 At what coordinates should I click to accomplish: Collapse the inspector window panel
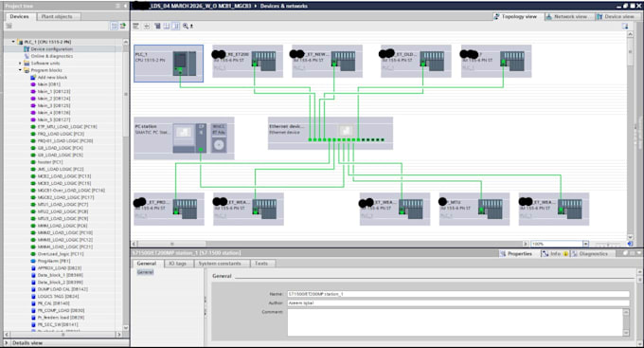coord(638,253)
